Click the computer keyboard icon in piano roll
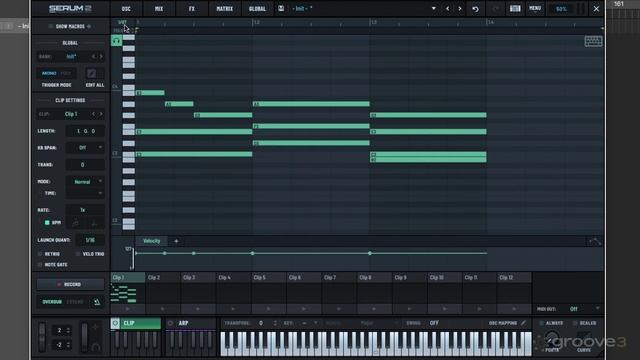The width and height of the screenshot is (640, 360). pos(593,41)
